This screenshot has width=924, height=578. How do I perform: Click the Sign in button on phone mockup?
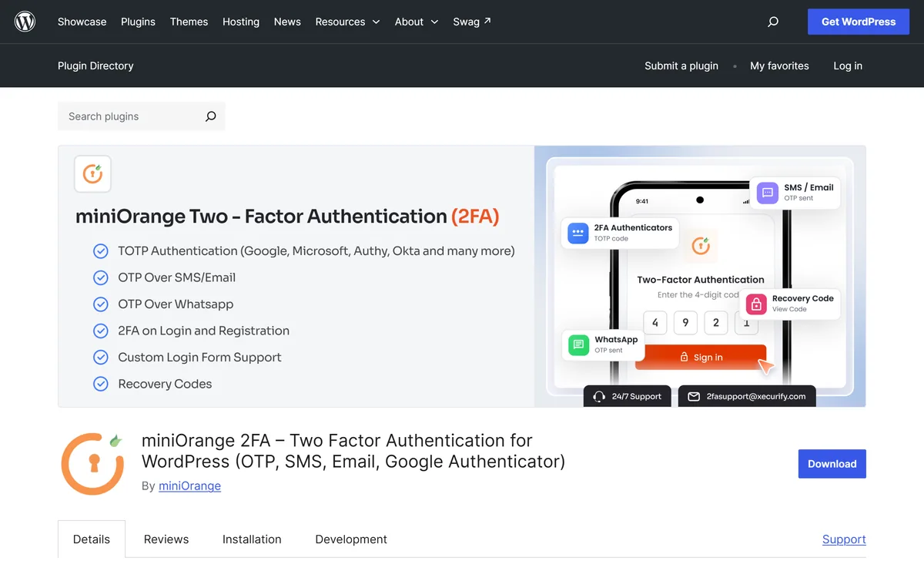pos(701,357)
